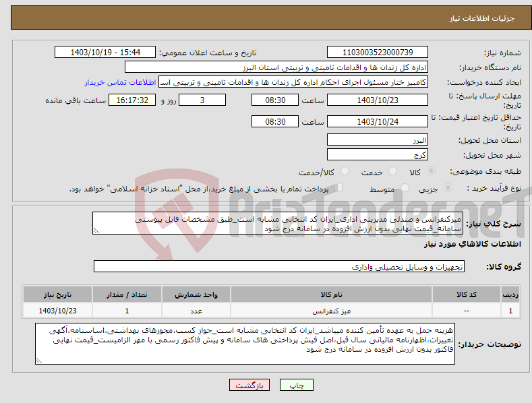Click the میز کنفرانس item name cell

331,311
